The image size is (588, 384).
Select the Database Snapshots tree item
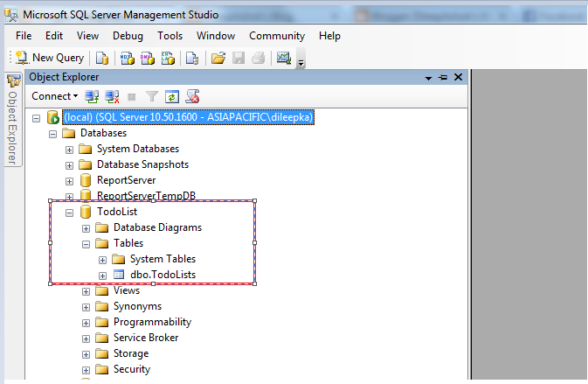tap(142, 164)
